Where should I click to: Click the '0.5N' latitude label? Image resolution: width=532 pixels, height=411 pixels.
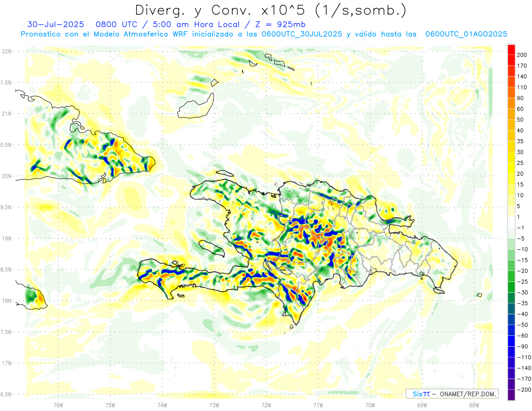click(x=7, y=145)
